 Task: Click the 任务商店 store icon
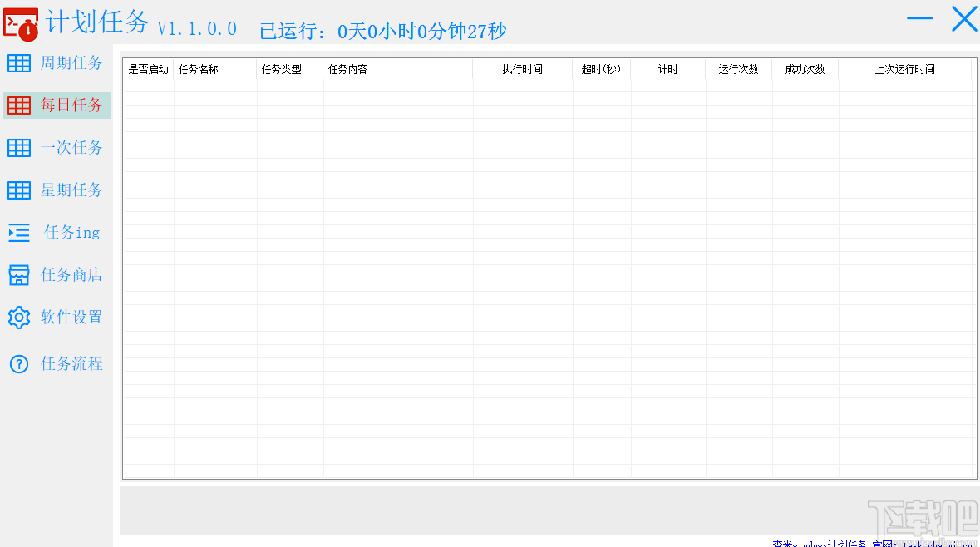[19, 274]
